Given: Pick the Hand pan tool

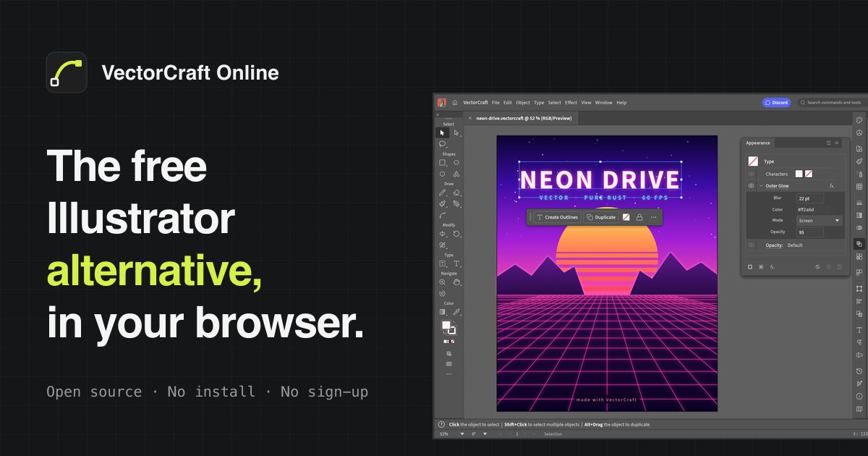Looking at the screenshot, I should 456,282.
